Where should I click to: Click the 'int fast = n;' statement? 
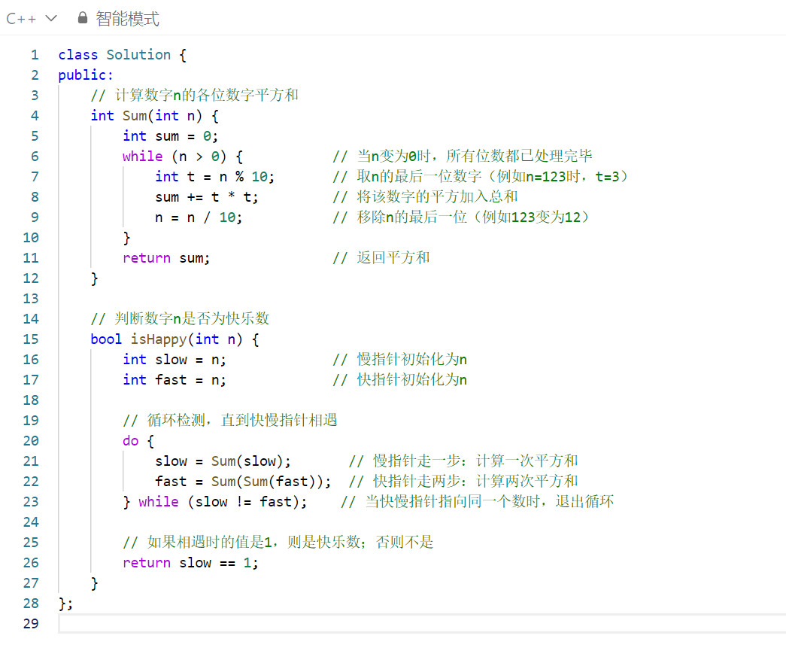click(174, 379)
